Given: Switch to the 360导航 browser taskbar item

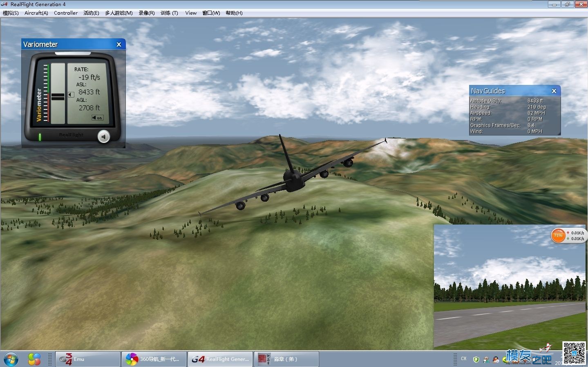Looking at the screenshot, I should pyautogui.click(x=154, y=359).
